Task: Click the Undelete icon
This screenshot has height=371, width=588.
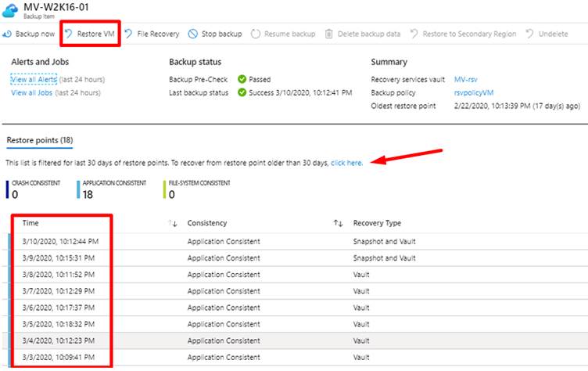Action: pos(529,34)
